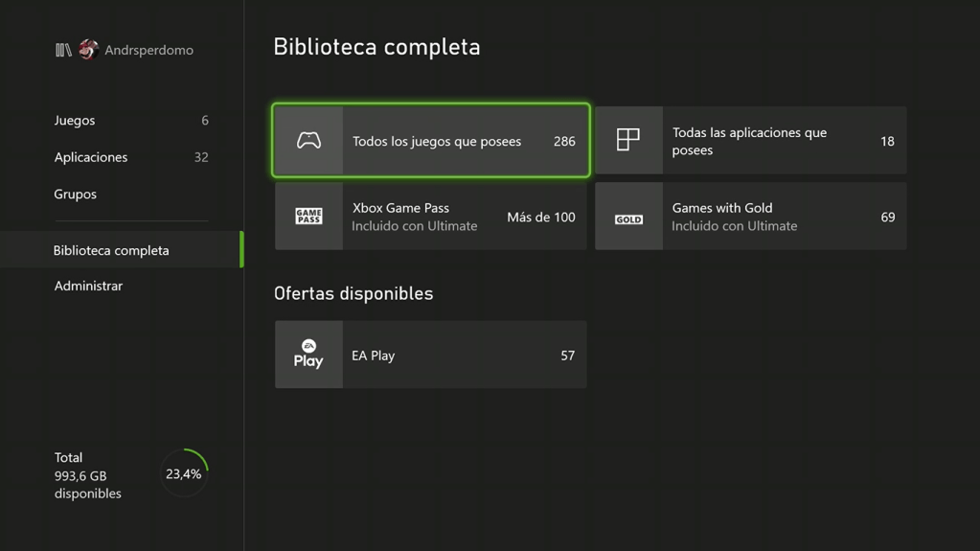
Task: Open the EA Play offer text
Action: [x=374, y=356]
